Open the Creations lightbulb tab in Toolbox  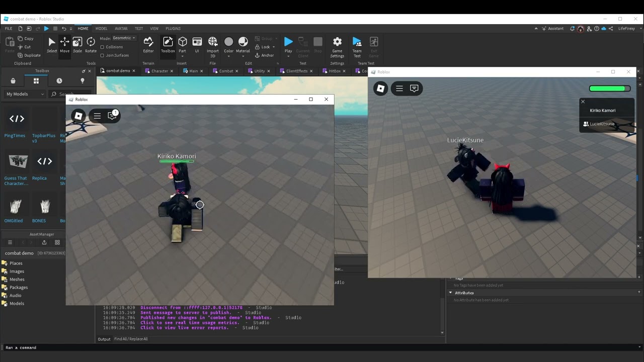tap(83, 80)
